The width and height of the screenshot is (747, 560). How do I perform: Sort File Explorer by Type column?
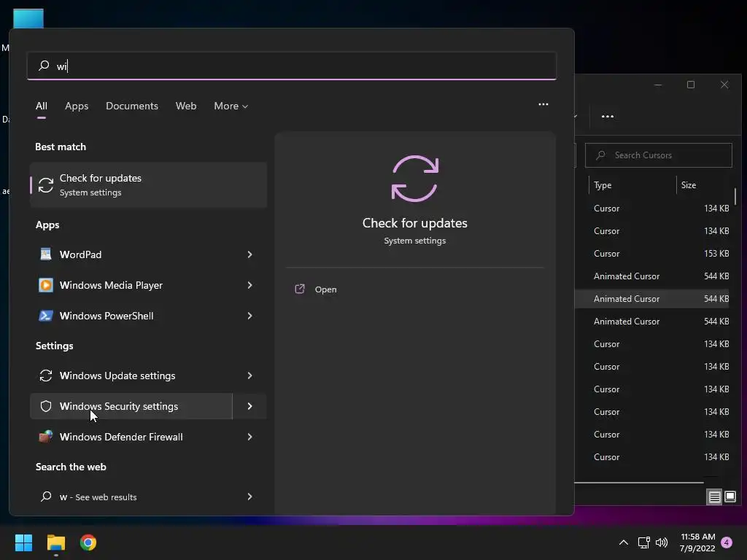603,185
